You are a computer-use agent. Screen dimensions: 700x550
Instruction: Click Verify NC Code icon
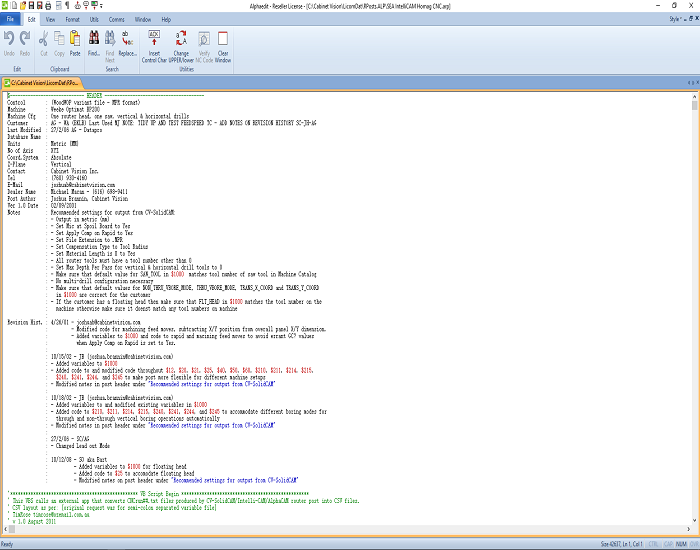point(204,44)
